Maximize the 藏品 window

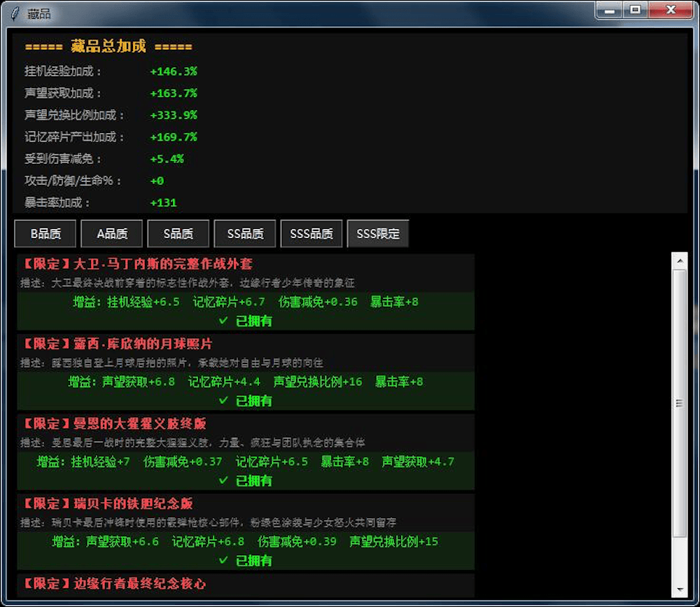tap(636, 11)
